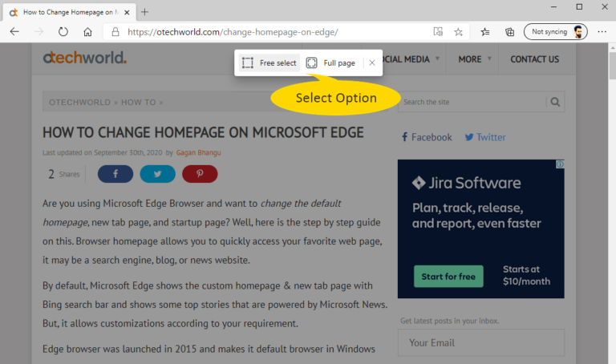Viewport: 616px width, 364px height.
Task: Open the MORE navigation item
Action: coord(470,59)
